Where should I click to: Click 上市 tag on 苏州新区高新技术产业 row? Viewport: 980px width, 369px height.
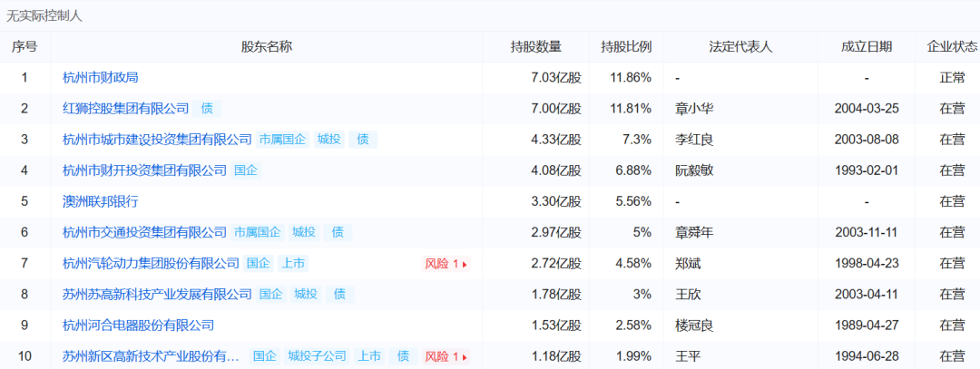[x=369, y=356]
